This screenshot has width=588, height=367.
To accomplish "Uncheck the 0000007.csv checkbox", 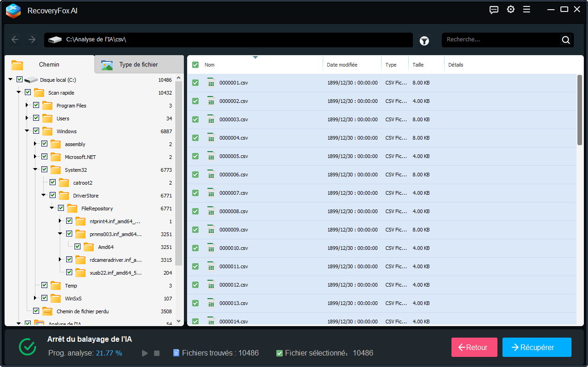I will (x=195, y=193).
